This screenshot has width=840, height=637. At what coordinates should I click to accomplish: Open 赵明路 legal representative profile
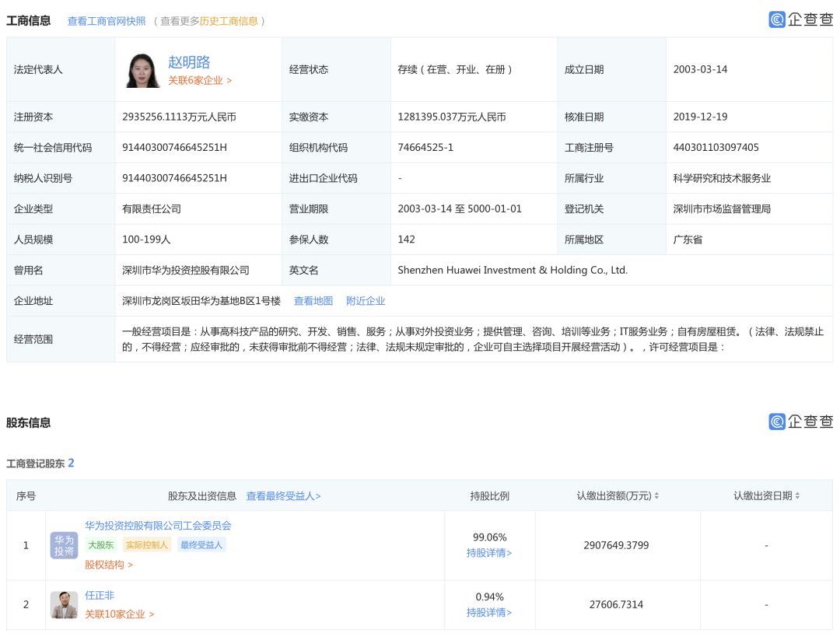(x=189, y=62)
